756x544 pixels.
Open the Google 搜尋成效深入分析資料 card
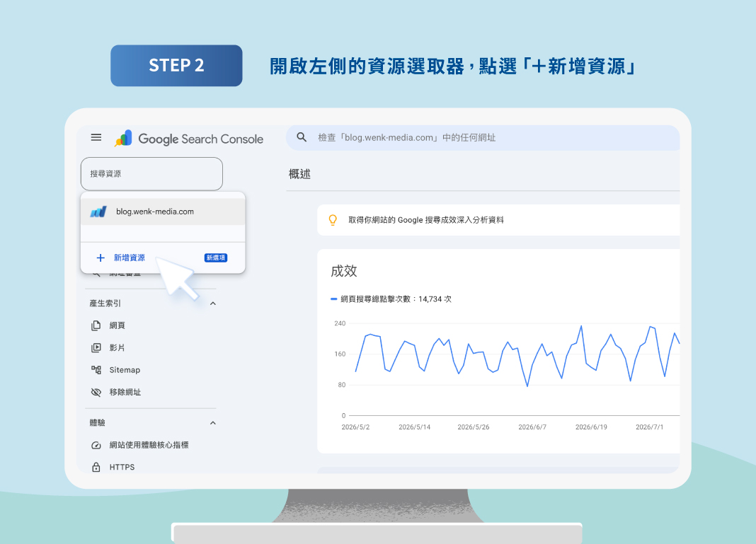click(x=498, y=220)
